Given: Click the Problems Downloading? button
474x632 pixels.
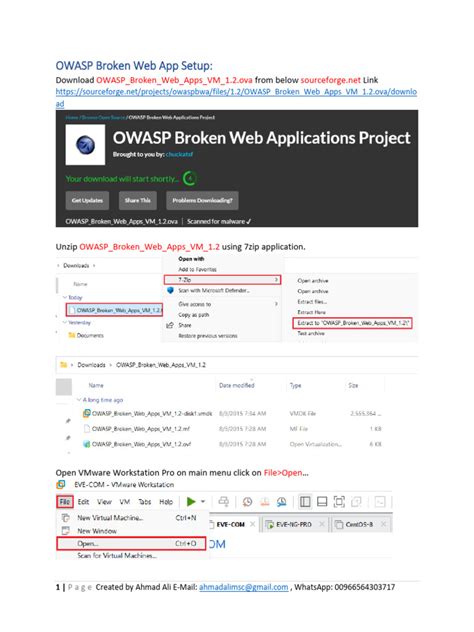Looking at the screenshot, I should pos(202,200).
